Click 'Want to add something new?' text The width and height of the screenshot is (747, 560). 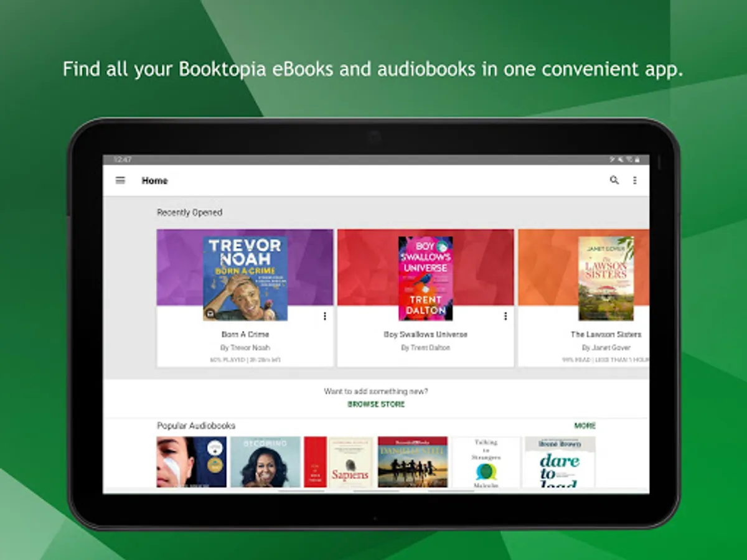point(376,391)
